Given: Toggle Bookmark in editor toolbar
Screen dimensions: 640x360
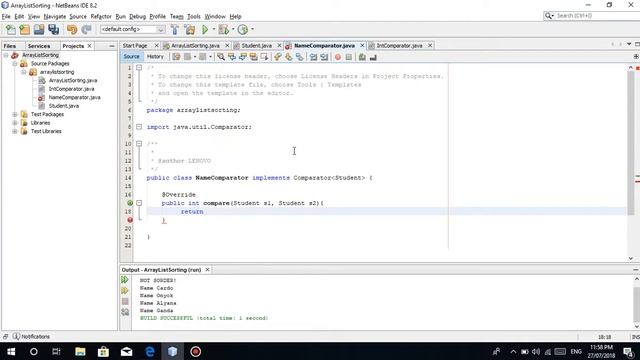Looking at the screenshot, I should (300, 57).
